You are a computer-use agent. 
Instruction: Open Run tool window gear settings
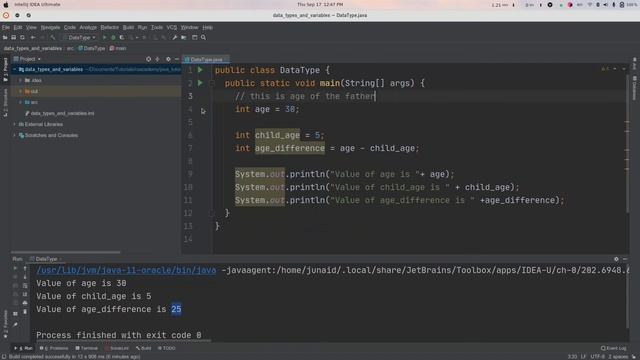coord(616,259)
